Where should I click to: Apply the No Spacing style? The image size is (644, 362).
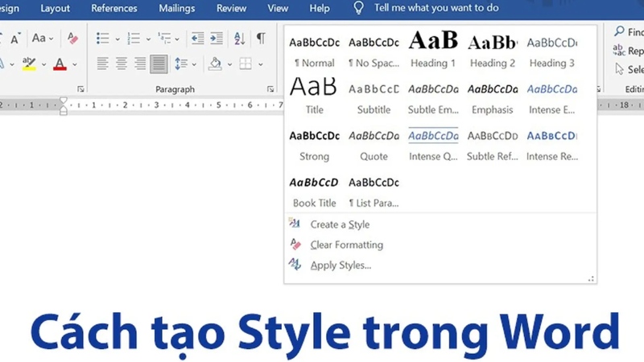pos(374,51)
